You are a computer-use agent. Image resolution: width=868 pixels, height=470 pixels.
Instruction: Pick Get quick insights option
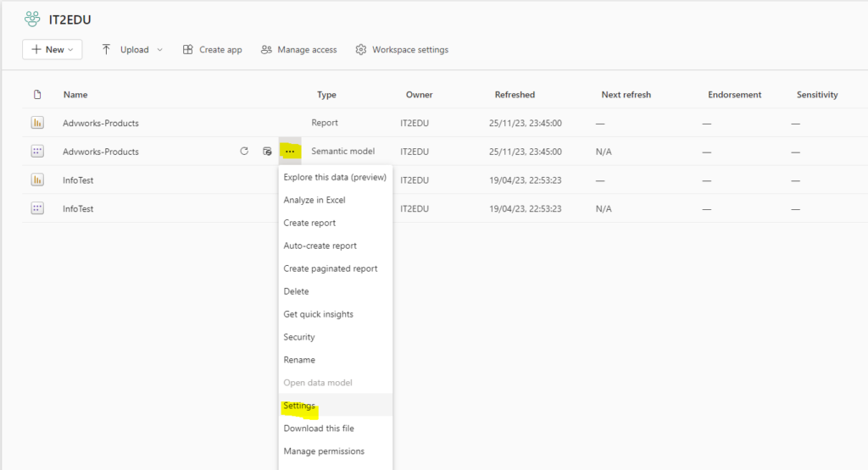[318, 314]
